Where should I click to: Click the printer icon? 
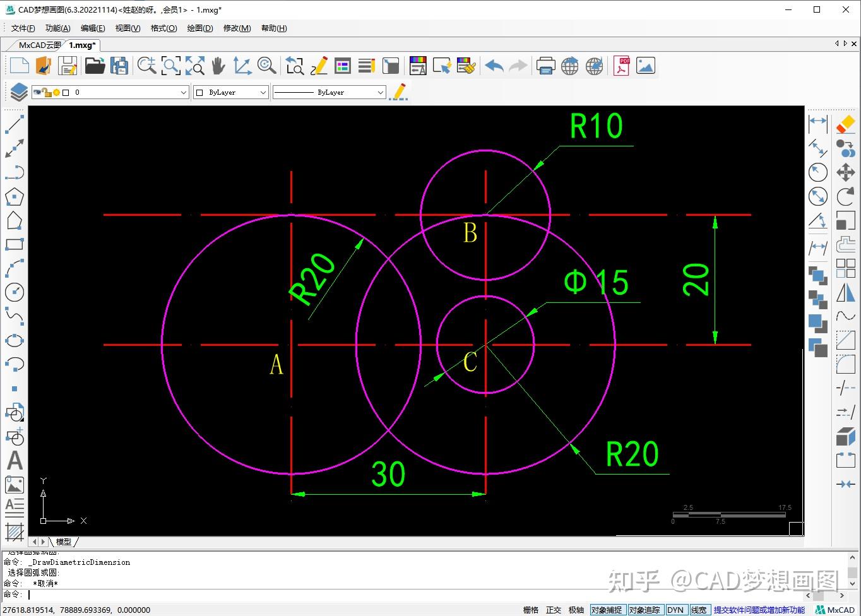coord(545,66)
